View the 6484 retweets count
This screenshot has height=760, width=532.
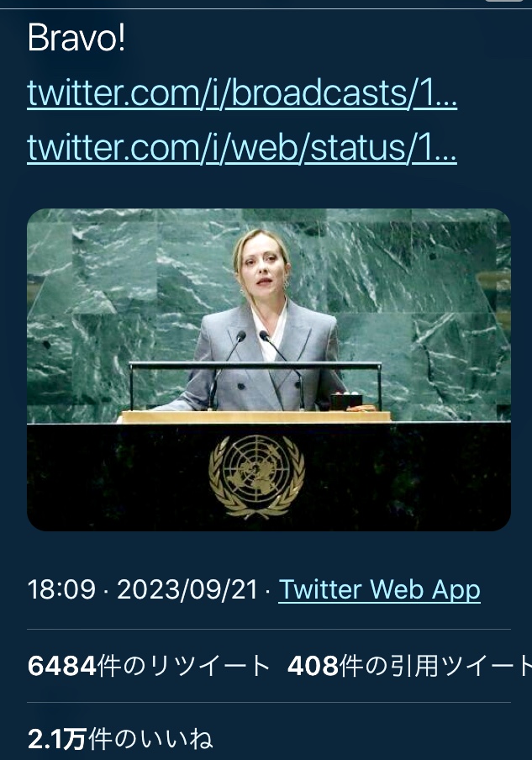[61, 666]
